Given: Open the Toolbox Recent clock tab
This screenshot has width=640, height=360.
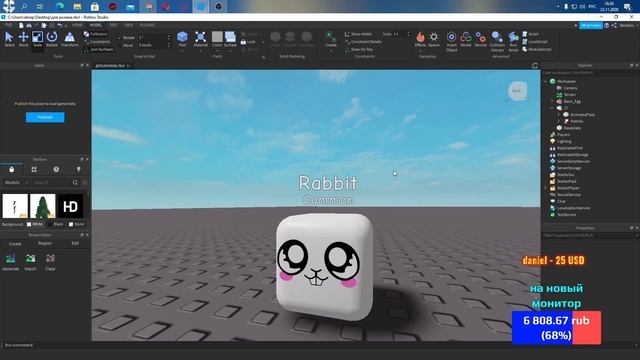Looking at the screenshot, I should (56, 169).
